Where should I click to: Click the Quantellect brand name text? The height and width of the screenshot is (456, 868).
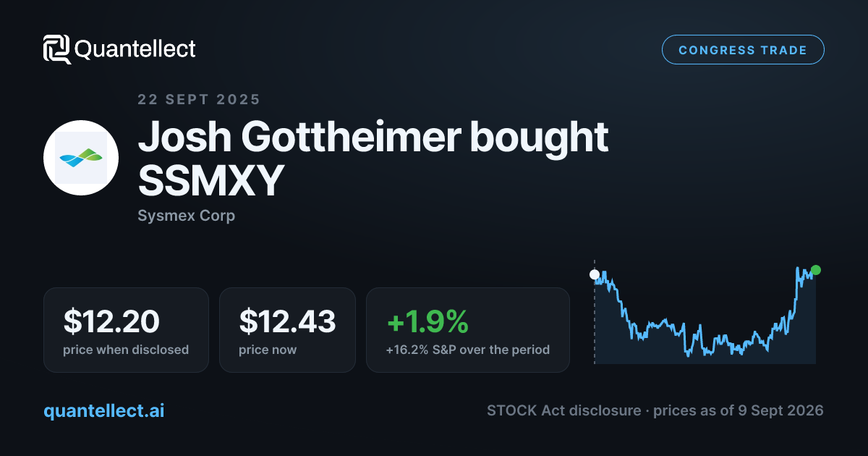tap(135, 49)
